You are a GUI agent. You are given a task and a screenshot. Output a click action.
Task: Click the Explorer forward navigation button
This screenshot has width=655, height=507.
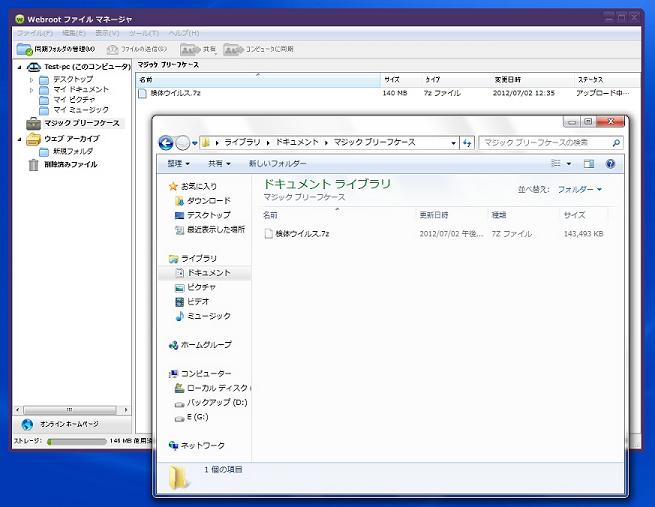(182, 143)
